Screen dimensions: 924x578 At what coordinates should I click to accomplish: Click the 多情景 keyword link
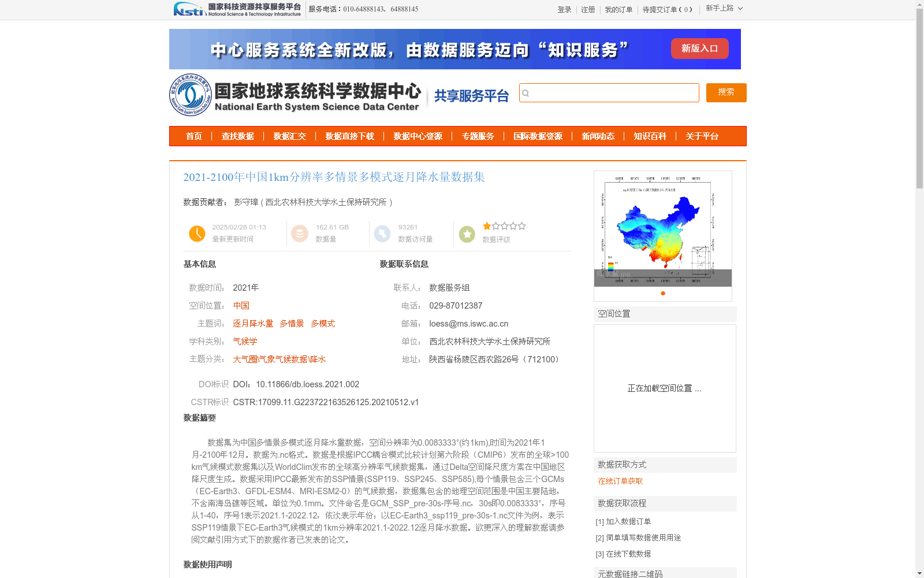tap(292, 324)
